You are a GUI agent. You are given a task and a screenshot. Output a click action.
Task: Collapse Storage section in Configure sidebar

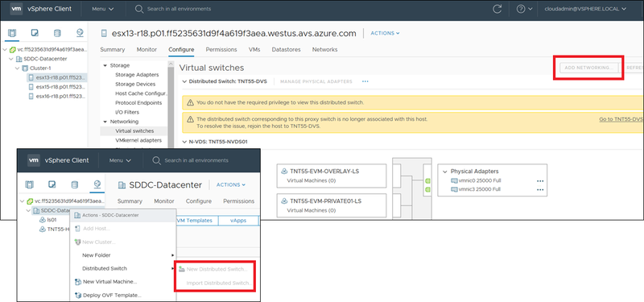point(105,66)
